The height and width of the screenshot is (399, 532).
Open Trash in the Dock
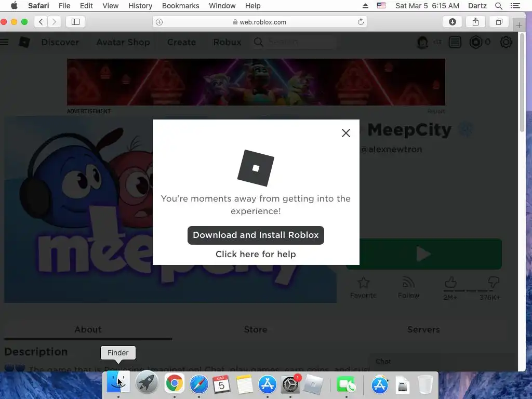coord(425,384)
